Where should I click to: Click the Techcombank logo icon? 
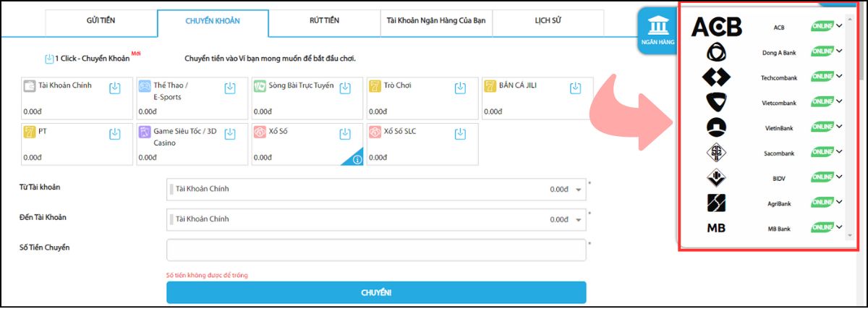(x=716, y=77)
